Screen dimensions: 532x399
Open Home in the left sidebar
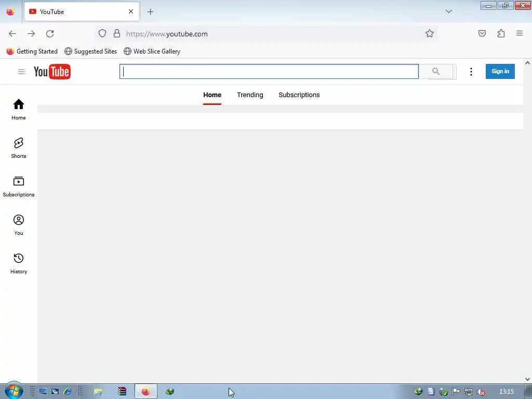point(19,109)
